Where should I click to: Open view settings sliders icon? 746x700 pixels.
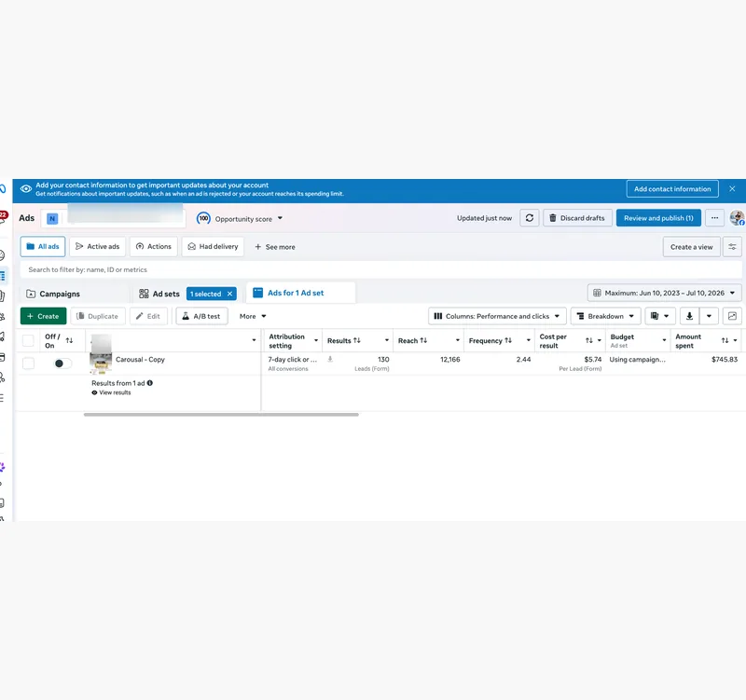(x=732, y=247)
